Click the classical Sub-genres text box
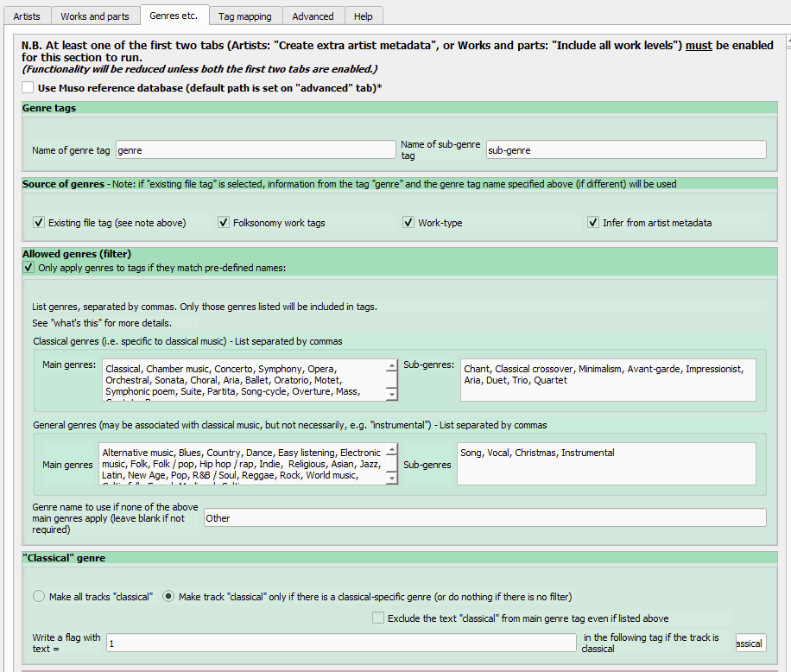Viewport: 791px width, 672px height. coord(608,380)
